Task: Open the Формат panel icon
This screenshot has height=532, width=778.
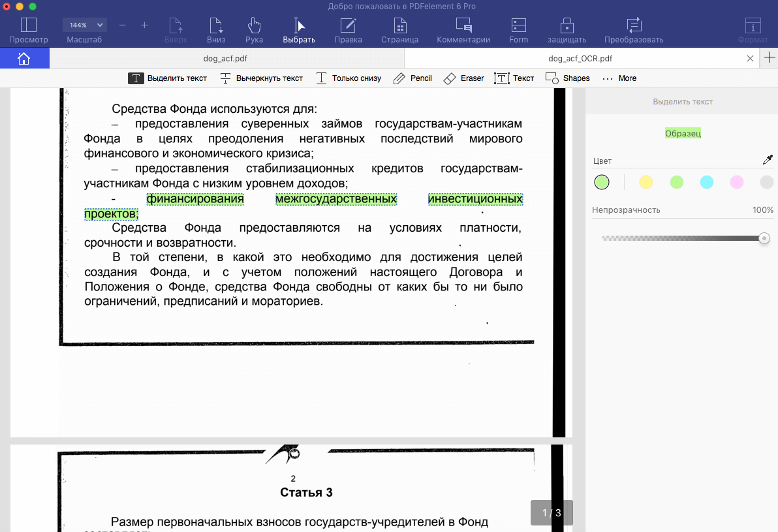Action: 753,30
